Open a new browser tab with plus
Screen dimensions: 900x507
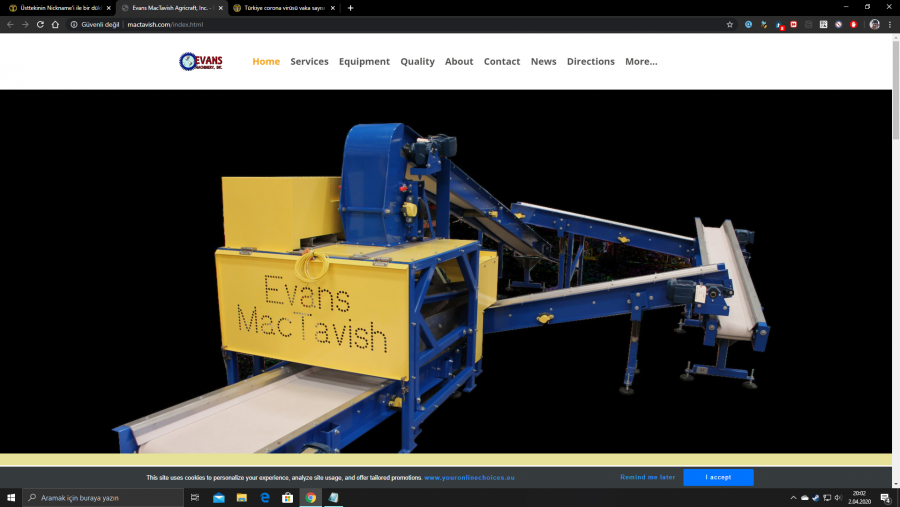[350, 8]
